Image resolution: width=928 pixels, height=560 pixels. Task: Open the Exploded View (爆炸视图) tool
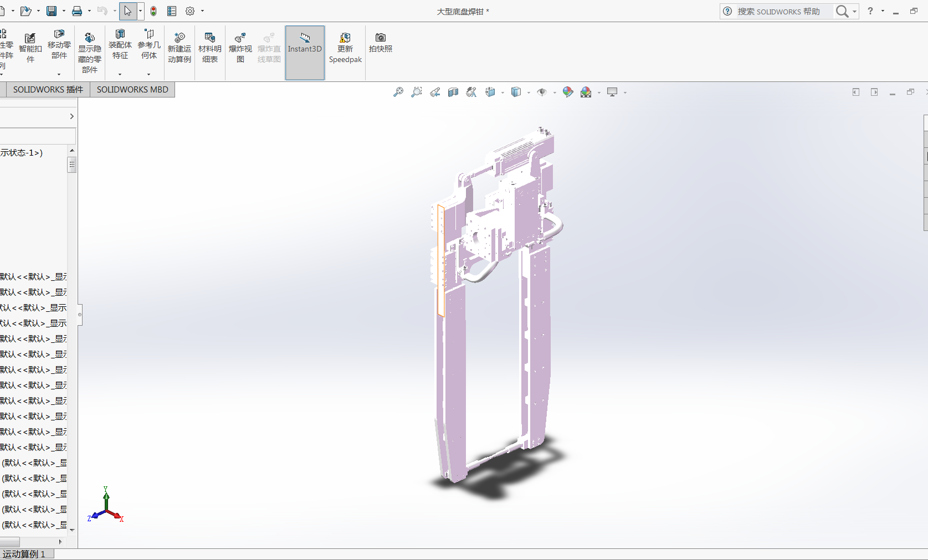pyautogui.click(x=240, y=47)
